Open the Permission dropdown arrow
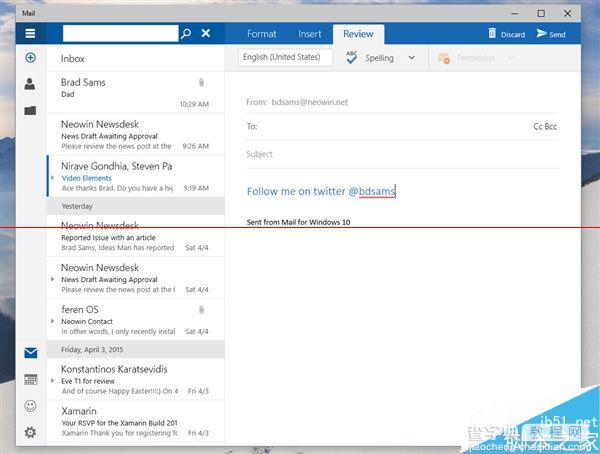The image size is (600, 454). [511, 58]
